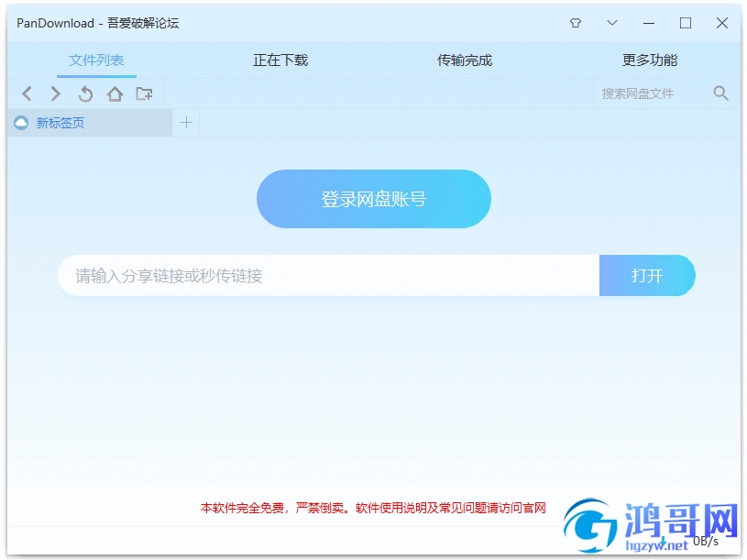747x560 pixels.
Task: Click the cloud icon on 新标签页 tab
Action: point(21,123)
